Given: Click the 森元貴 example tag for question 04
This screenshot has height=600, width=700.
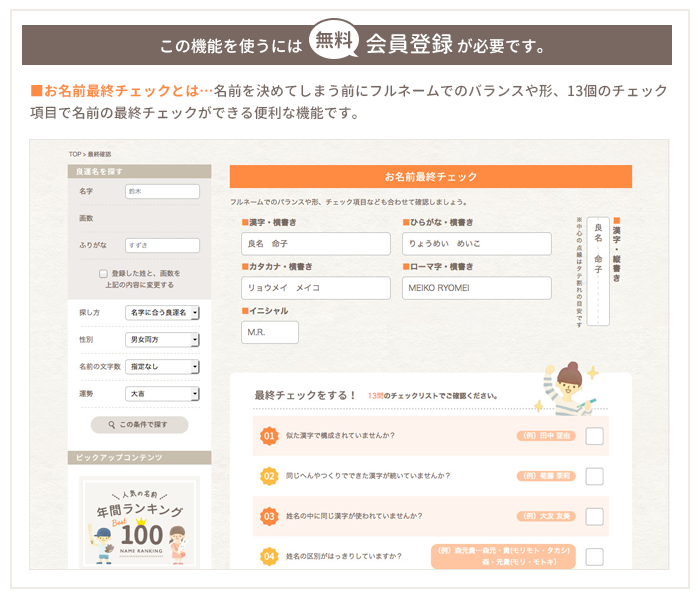Looking at the screenshot, I should 503,556.
